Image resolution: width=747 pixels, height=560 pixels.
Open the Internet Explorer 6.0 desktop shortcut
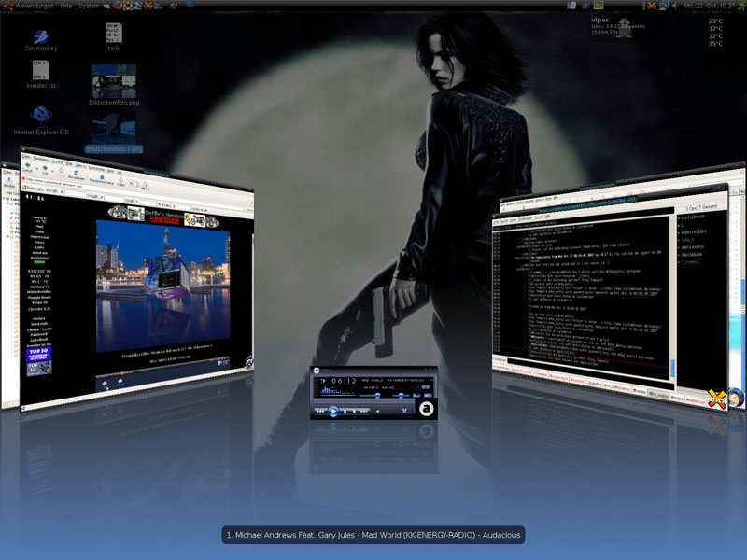[x=41, y=117]
